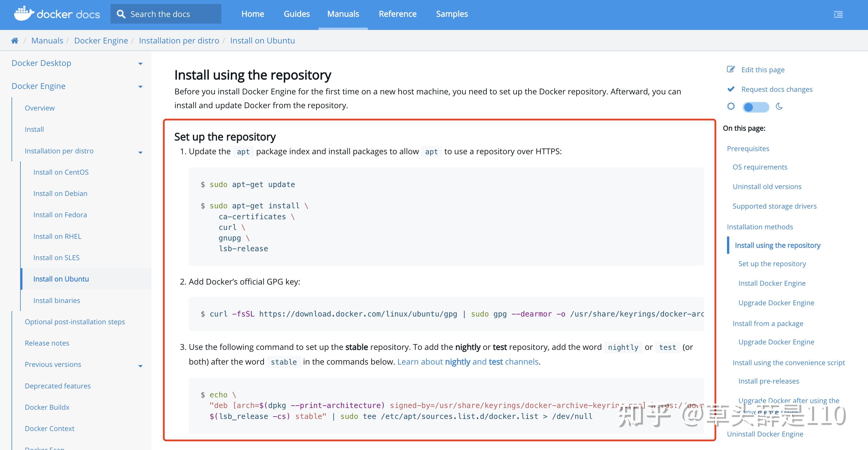
Task: Click the moon dark-mode icon
Action: point(779,106)
